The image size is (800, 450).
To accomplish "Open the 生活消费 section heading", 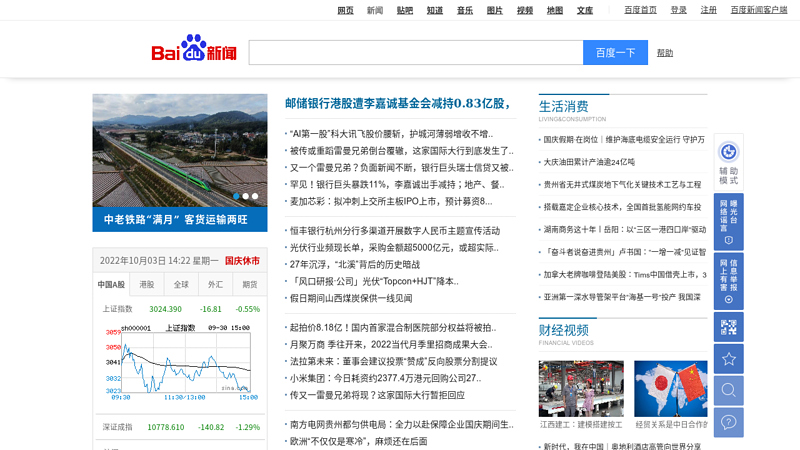I will coord(563,106).
